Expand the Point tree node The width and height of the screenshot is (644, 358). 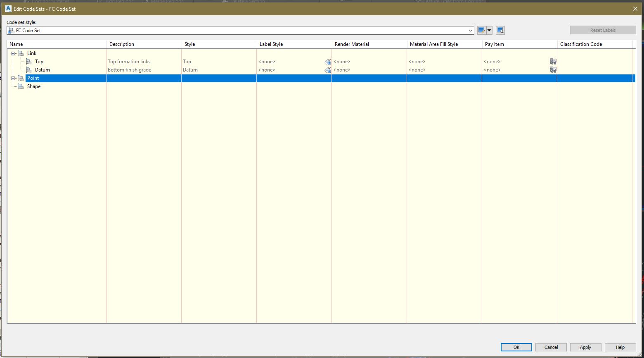coord(13,78)
